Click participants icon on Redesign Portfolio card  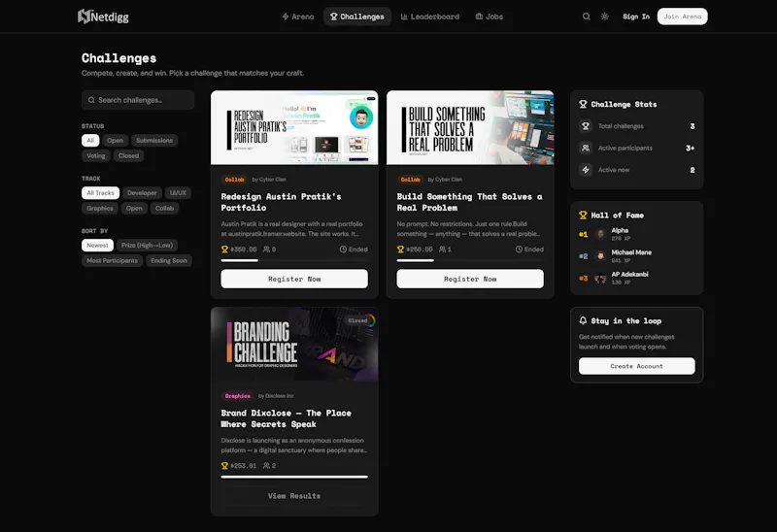266,249
